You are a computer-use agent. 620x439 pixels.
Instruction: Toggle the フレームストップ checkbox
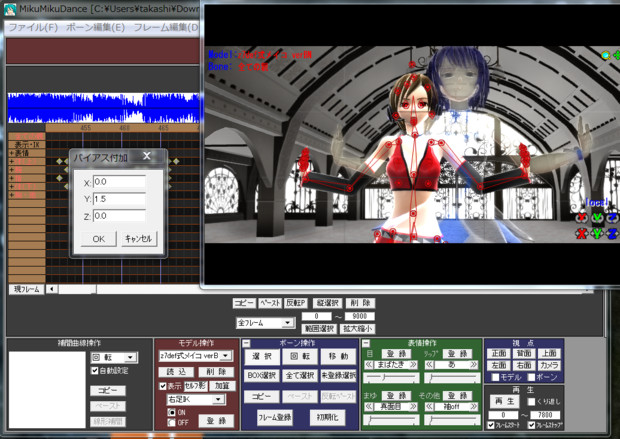coord(531,426)
